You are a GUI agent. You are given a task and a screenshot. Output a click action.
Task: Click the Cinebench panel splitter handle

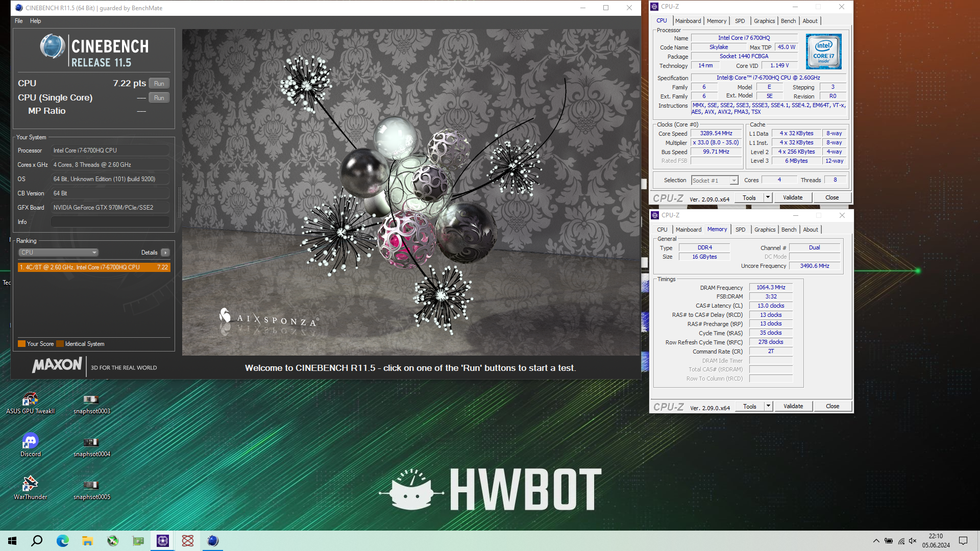click(x=179, y=202)
